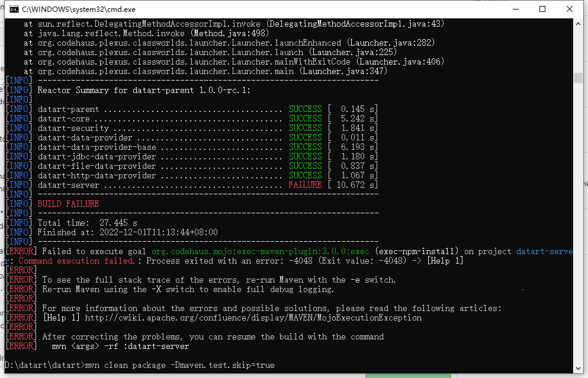
Task: Click the blue datart-server project name
Action: 544,251
